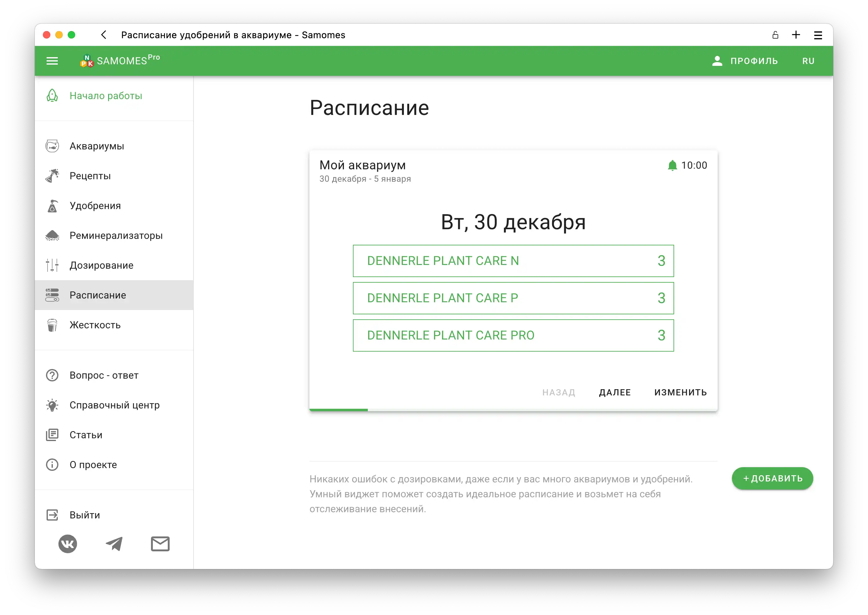Open the Telegram channel icon
The width and height of the screenshot is (868, 615).
[x=114, y=544]
